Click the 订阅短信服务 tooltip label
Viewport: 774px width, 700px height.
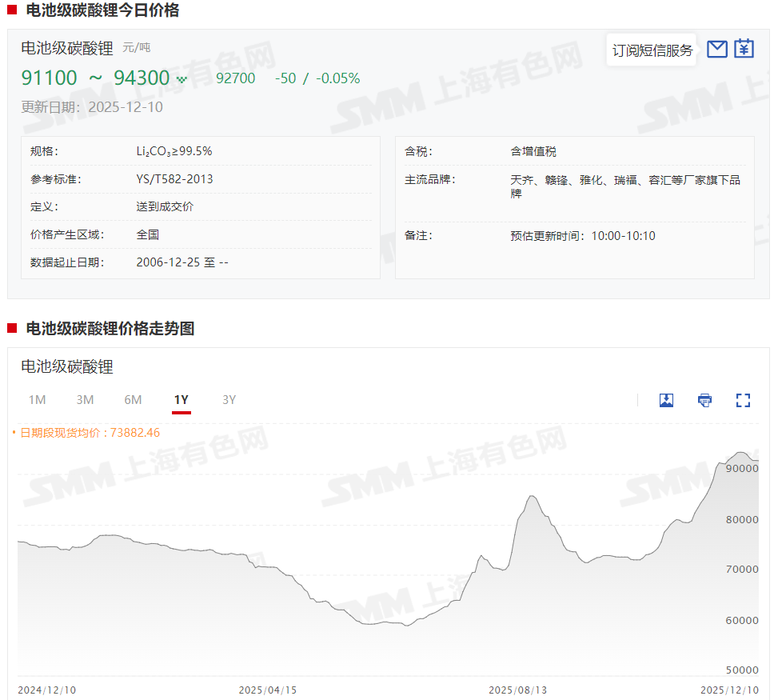coord(652,50)
